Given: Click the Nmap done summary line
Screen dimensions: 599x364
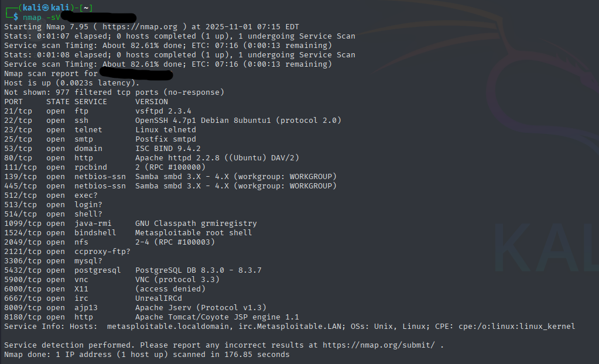Looking at the screenshot, I should click(146, 354).
